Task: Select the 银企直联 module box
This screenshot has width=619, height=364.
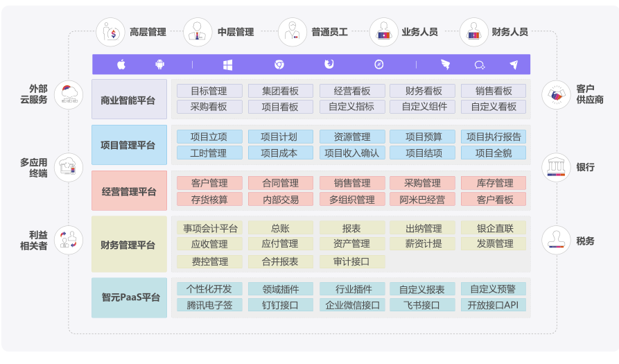Action: click(x=494, y=228)
